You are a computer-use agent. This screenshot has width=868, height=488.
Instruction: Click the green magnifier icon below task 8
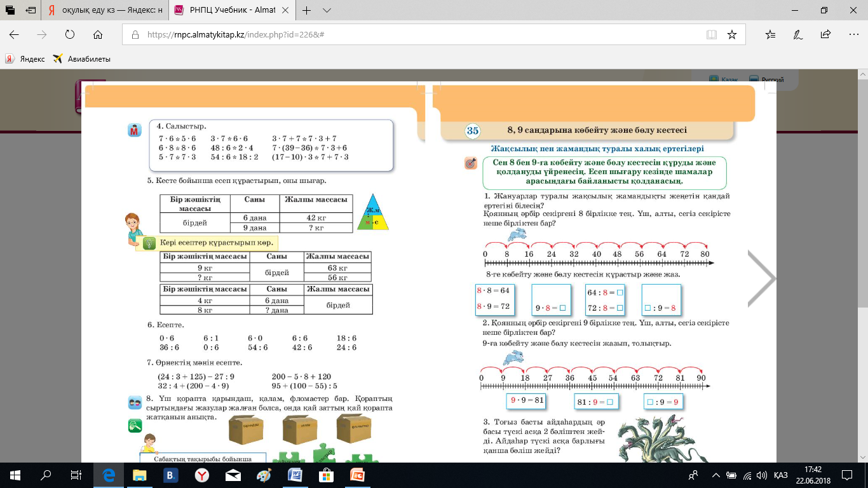[x=135, y=426]
